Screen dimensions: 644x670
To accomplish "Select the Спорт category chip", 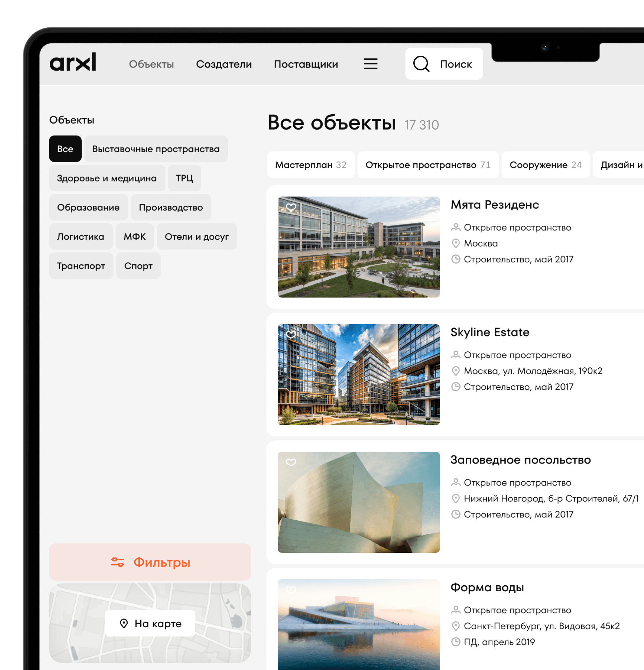I will point(138,266).
